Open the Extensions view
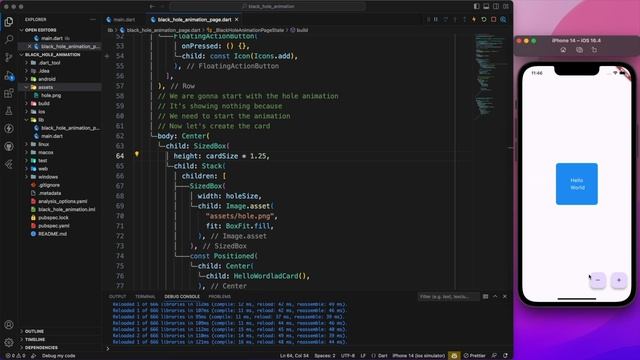 point(9,93)
